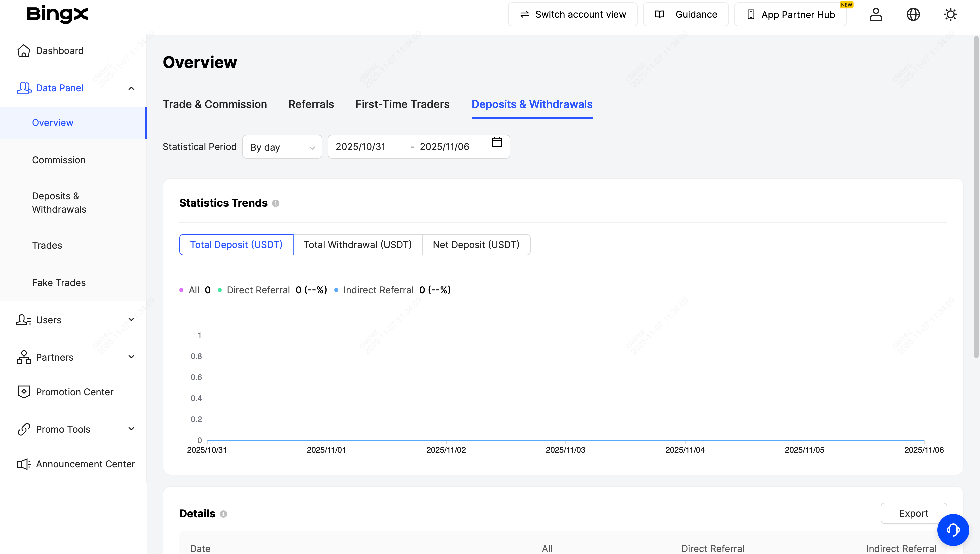Click the BingX logo
Viewport: 980px width, 554px height.
(57, 14)
